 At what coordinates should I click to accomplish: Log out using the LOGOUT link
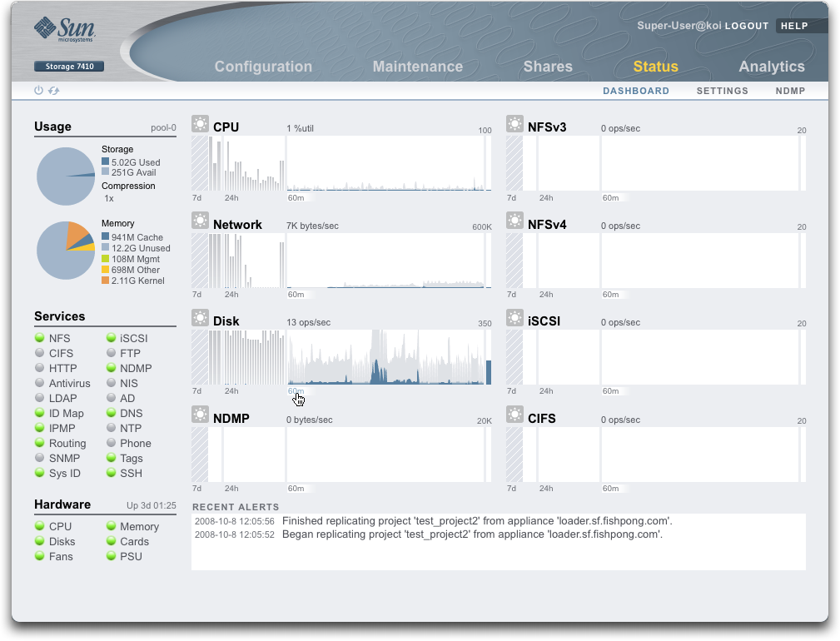point(746,26)
